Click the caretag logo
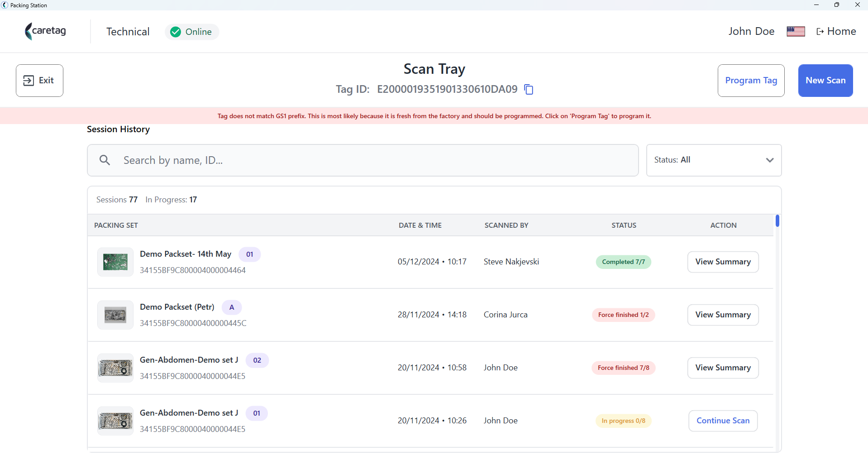 pos(45,31)
